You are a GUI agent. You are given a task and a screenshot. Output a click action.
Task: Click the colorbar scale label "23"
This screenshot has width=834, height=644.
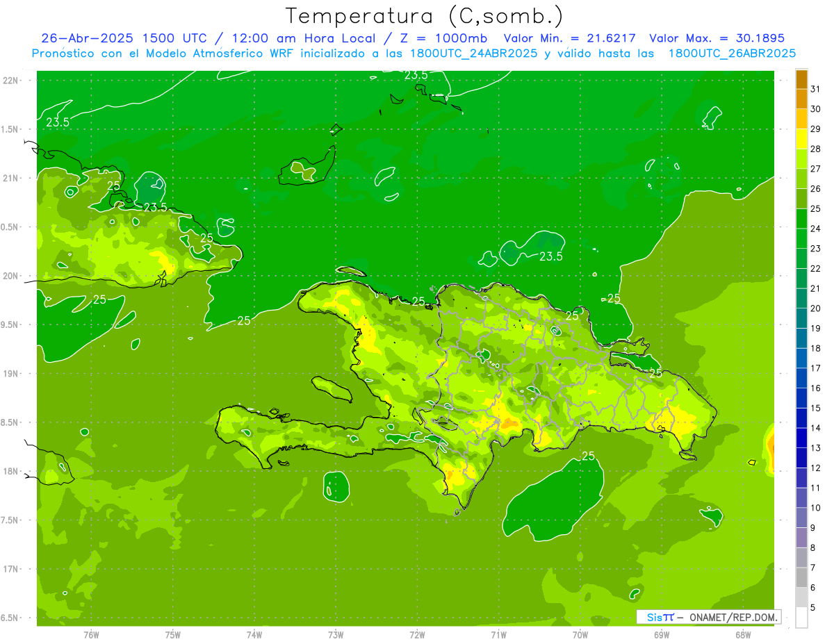[816, 249]
